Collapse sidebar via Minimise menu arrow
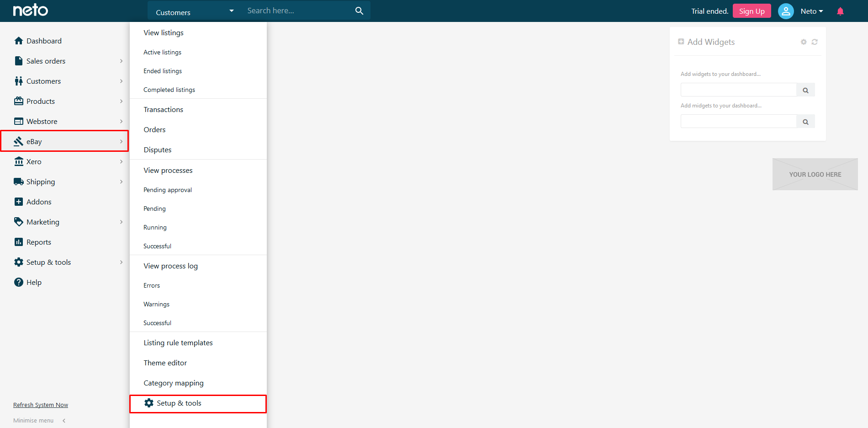Viewport: 868px width, 428px height. [x=64, y=421]
